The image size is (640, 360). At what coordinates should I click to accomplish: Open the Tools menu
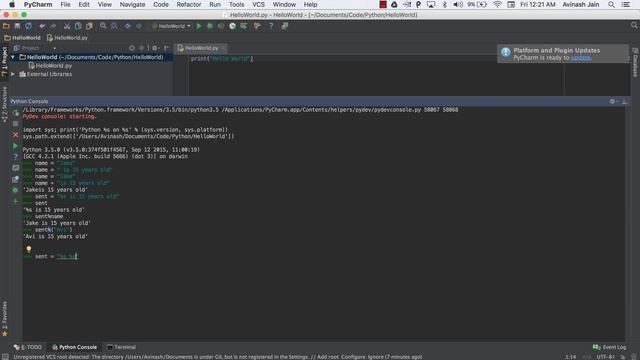tap(236, 4)
